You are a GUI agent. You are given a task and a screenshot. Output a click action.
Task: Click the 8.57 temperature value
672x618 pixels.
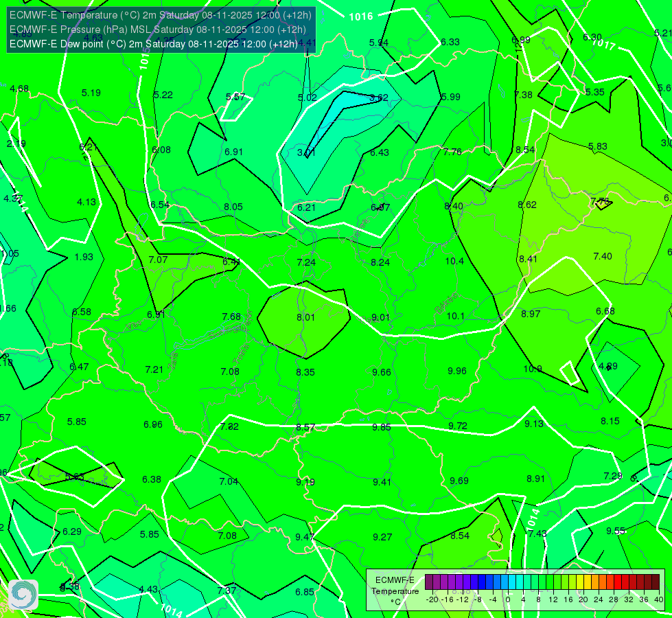click(x=305, y=426)
